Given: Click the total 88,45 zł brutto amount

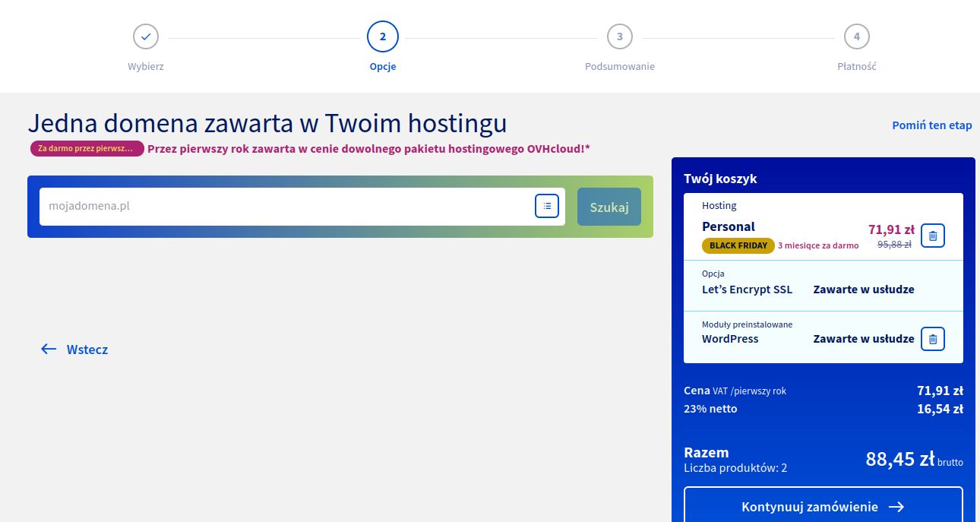Looking at the screenshot, I should [x=915, y=459].
